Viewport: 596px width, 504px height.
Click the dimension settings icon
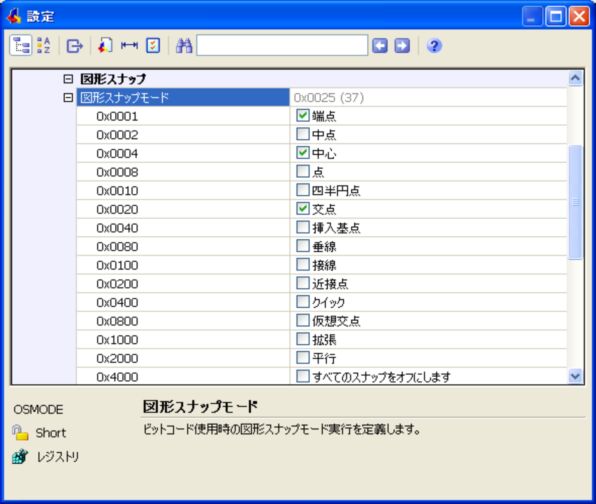pos(129,46)
